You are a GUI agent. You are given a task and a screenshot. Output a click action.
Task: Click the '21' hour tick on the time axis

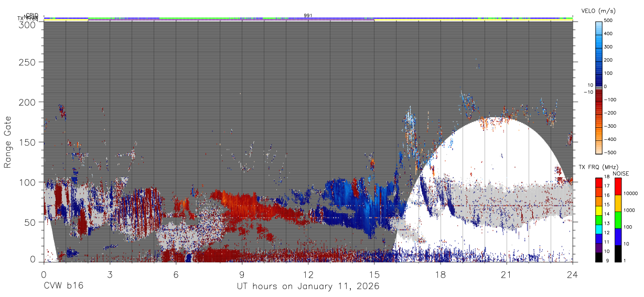(506, 274)
